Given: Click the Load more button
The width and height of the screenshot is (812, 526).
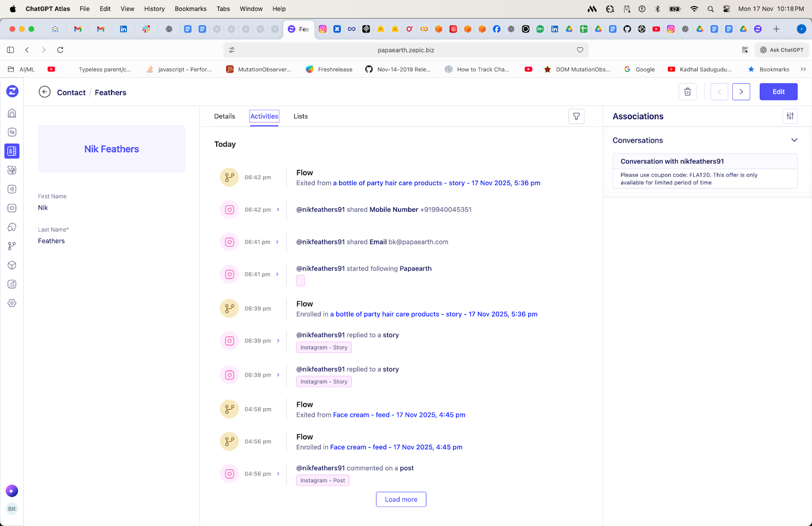Looking at the screenshot, I should click(401, 499).
